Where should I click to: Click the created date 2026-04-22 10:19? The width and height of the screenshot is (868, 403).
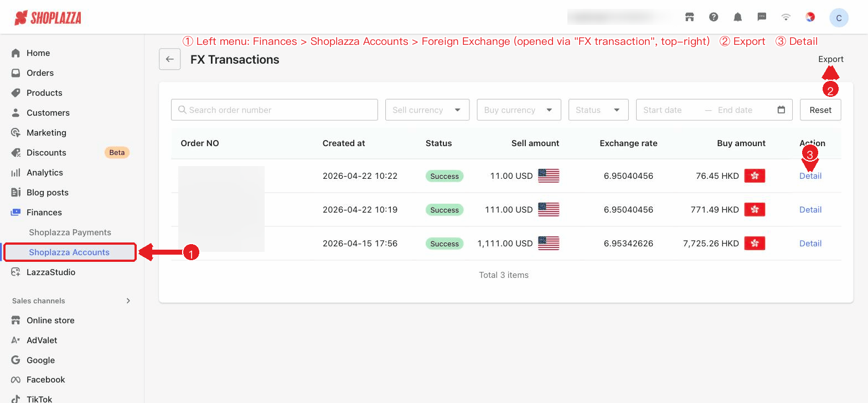coord(360,210)
